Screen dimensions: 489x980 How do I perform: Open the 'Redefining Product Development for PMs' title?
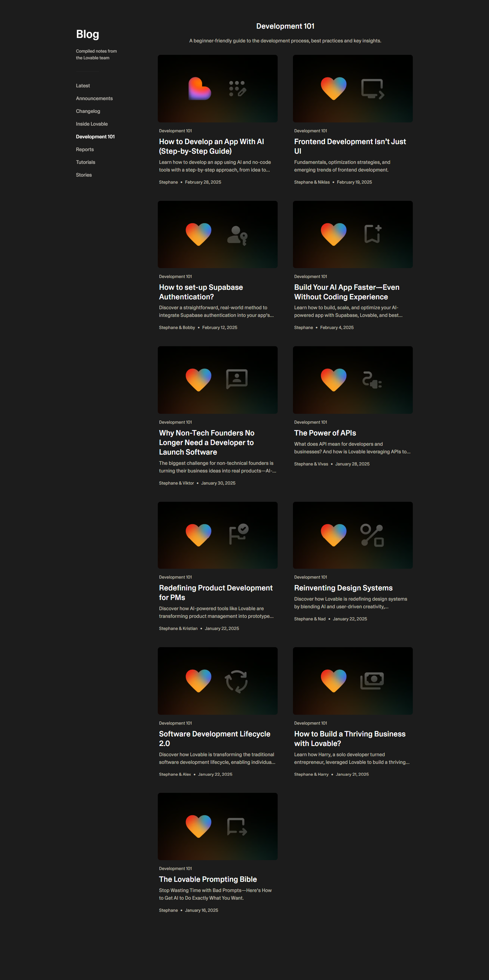pyautogui.click(x=216, y=592)
